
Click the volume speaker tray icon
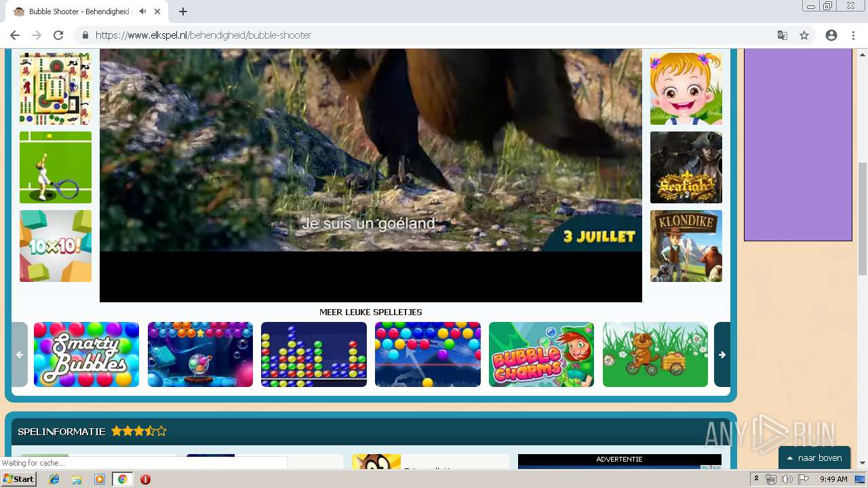point(787,479)
